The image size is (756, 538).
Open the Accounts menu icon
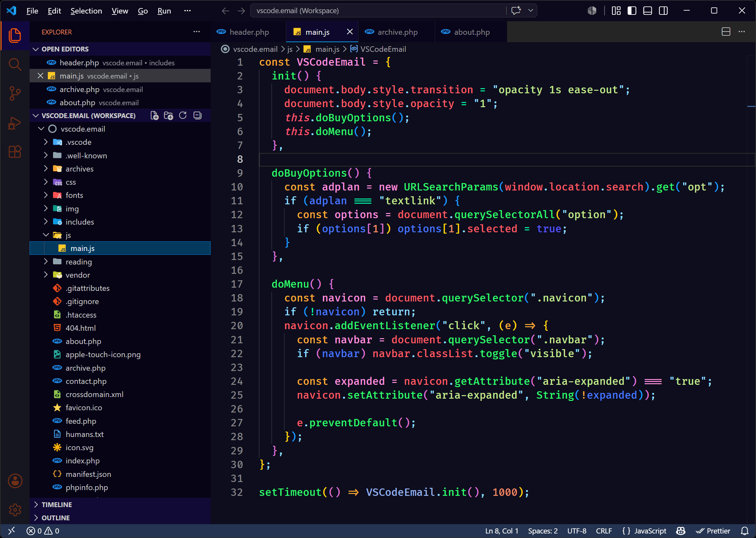(x=15, y=481)
